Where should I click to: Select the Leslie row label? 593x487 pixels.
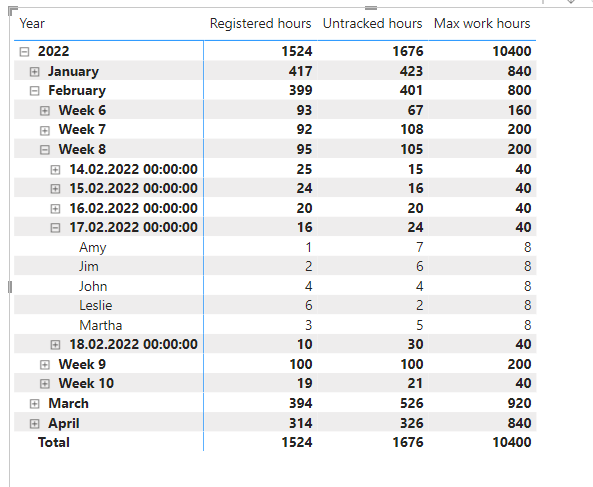pos(96,305)
